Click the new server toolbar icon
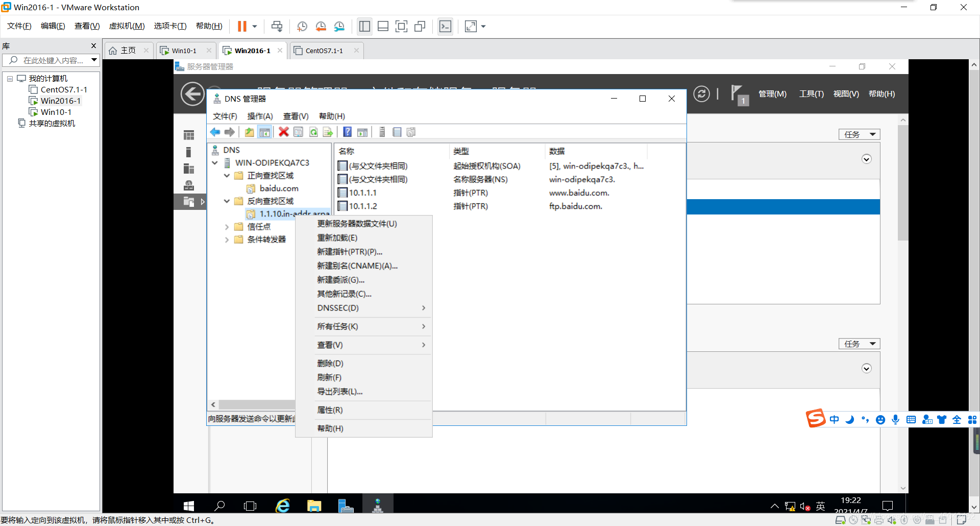 point(382,132)
